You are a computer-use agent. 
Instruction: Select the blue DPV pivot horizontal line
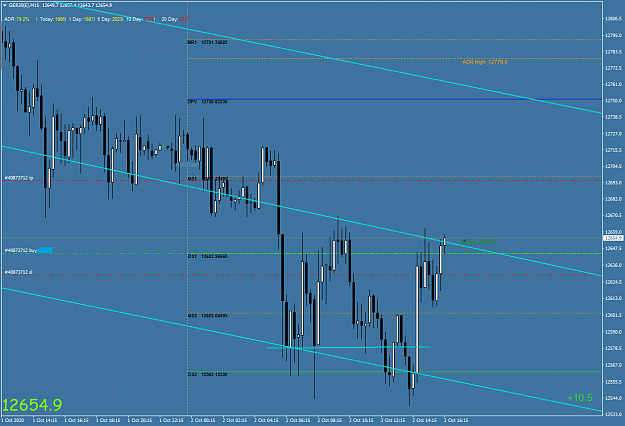pyautogui.click(x=395, y=99)
